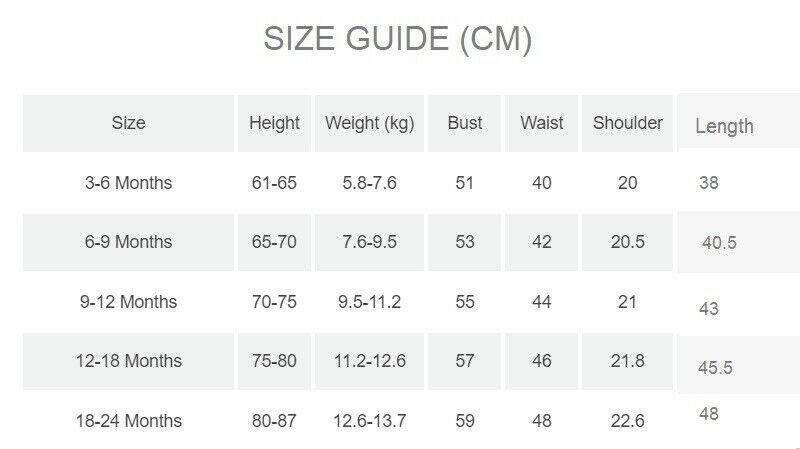
Task: Click the Size column header
Action: tap(128, 123)
